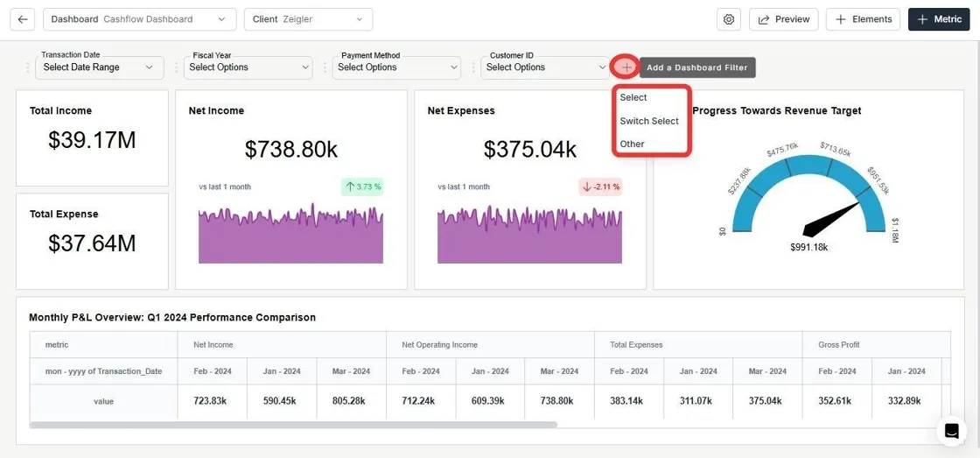Click the Fiscal Year filter drag handle

176,67
